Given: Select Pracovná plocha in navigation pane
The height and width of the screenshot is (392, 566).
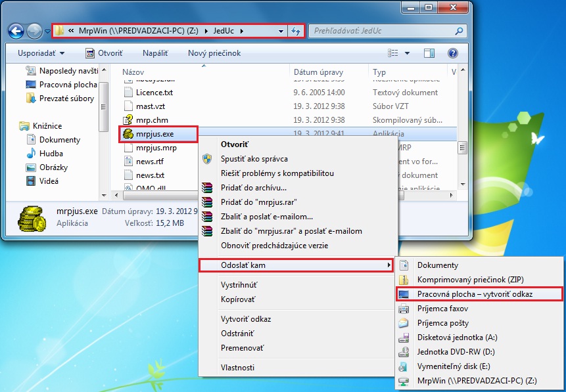Looking at the screenshot, I should (x=61, y=85).
